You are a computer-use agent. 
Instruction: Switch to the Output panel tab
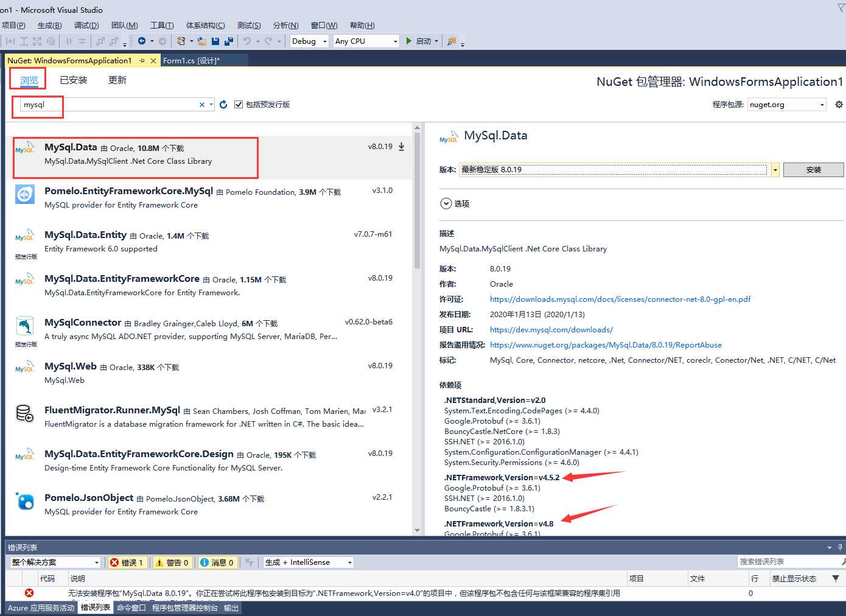pos(231,608)
